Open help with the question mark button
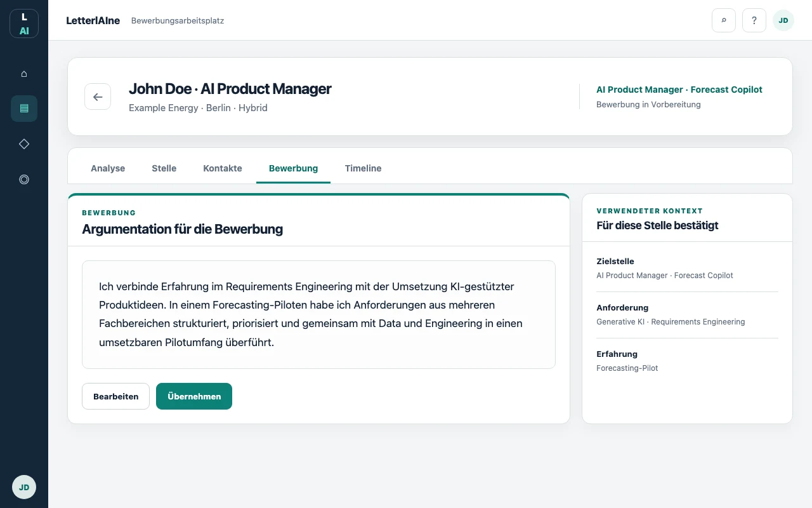812x508 pixels. (754, 20)
